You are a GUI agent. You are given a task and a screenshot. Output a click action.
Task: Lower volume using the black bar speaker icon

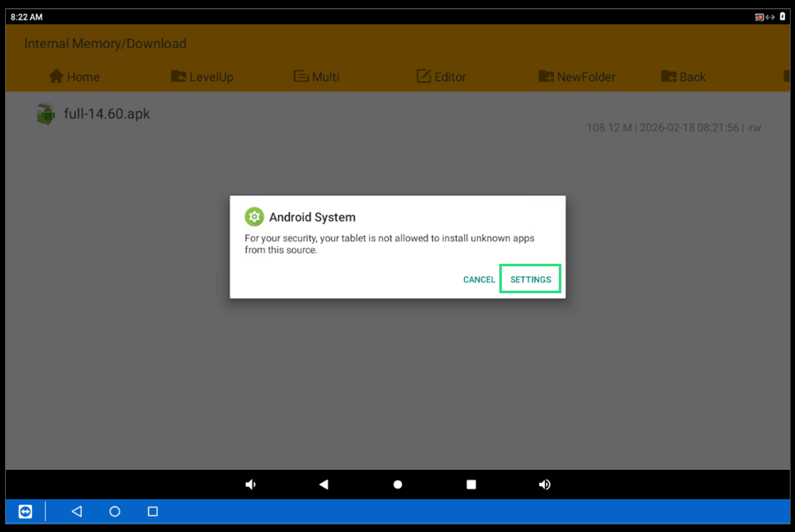[x=250, y=485]
